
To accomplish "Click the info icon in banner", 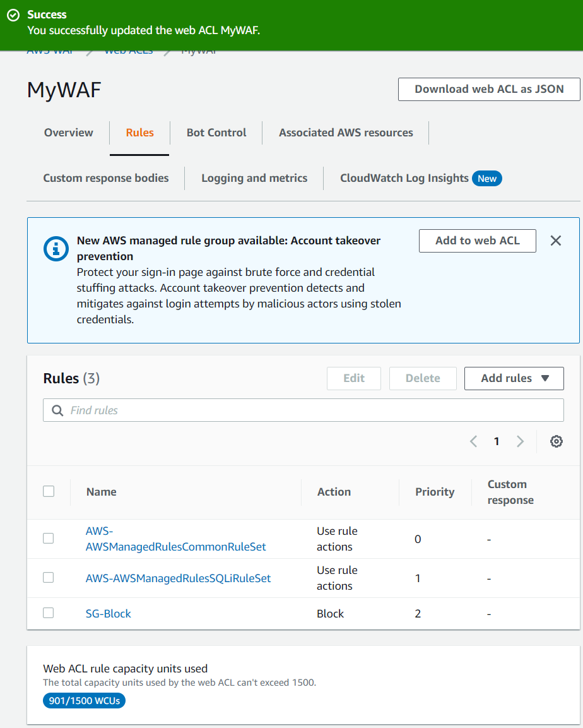I will coord(56,248).
